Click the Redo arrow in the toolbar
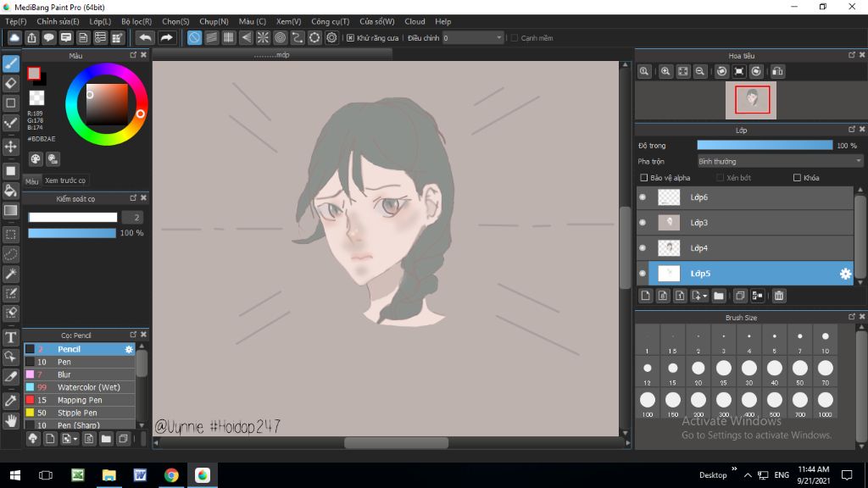Viewport: 868px width, 488px height. (x=166, y=37)
